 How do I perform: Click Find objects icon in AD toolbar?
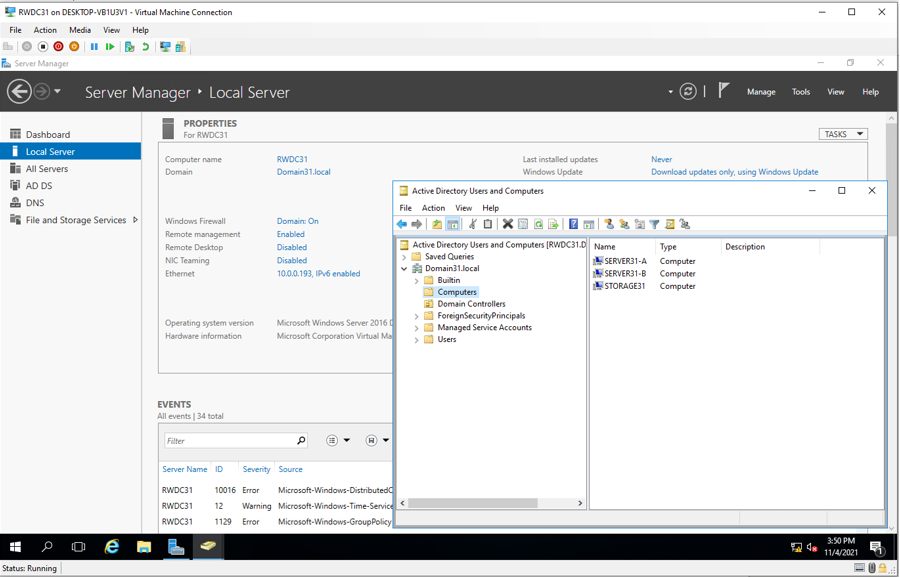pyautogui.click(x=669, y=224)
